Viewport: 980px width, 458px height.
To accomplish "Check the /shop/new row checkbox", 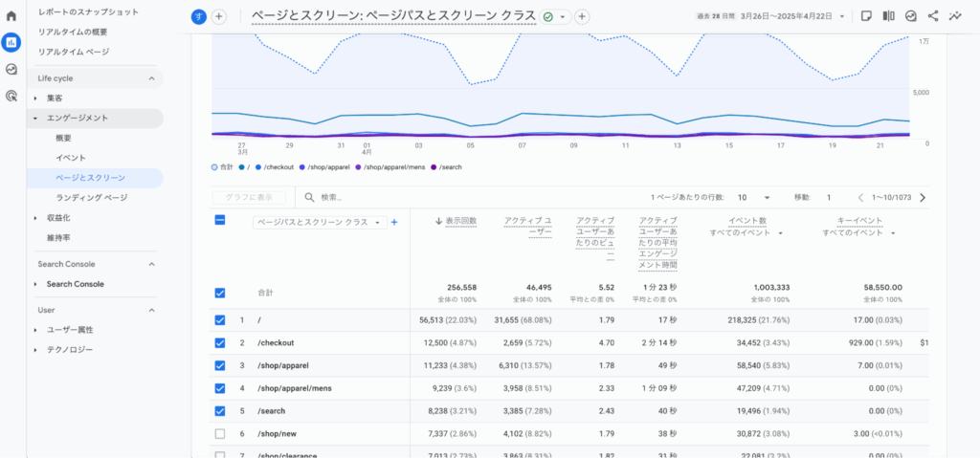I will click(220, 434).
